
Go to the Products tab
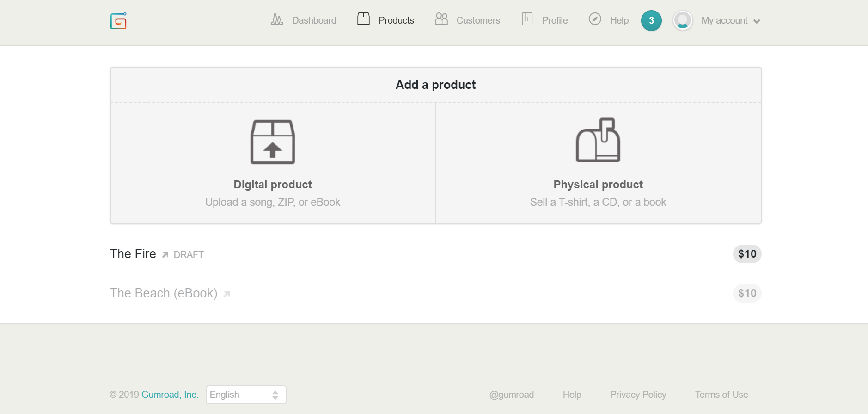point(396,20)
